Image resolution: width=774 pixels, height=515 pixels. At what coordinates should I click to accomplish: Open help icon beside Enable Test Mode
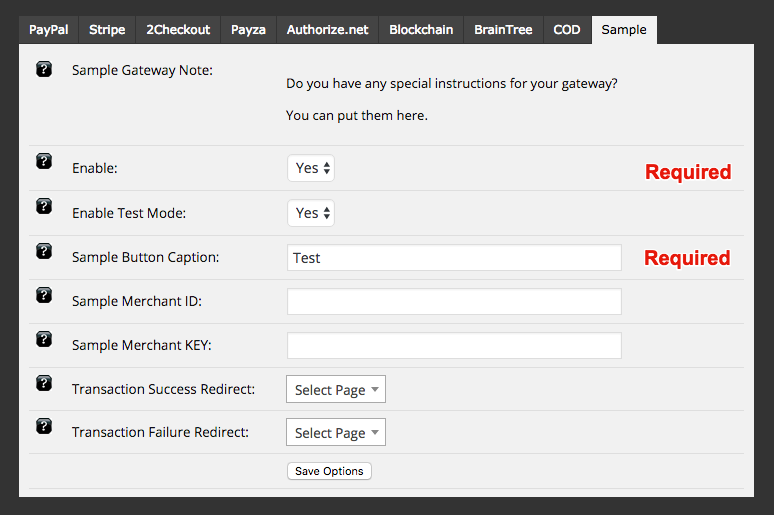(x=44, y=206)
